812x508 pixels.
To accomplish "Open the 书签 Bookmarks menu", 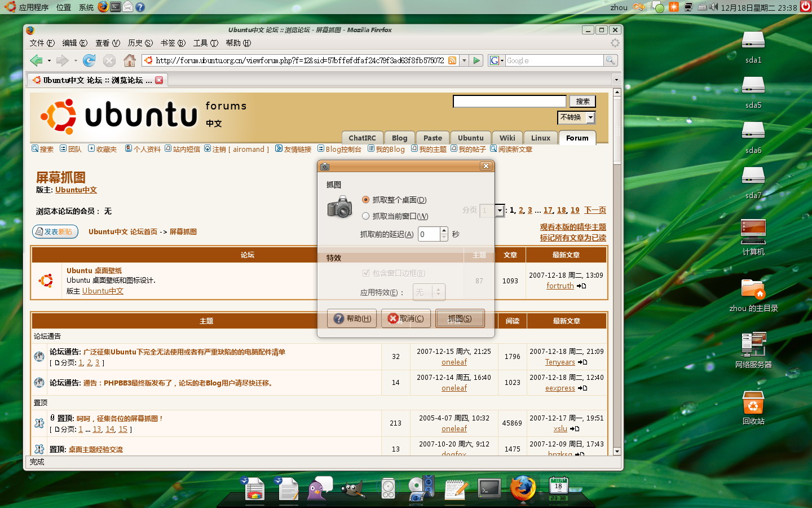I will pyautogui.click(x=173, y=43).
